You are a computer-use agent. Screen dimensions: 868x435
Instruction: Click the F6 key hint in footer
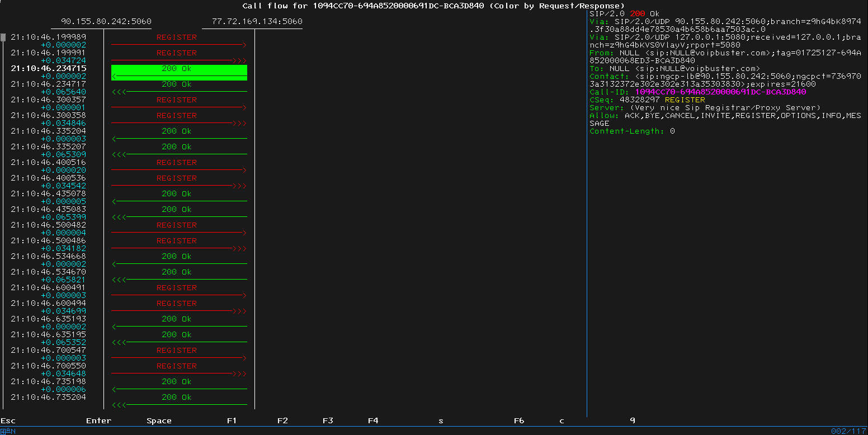coord(519,420)
